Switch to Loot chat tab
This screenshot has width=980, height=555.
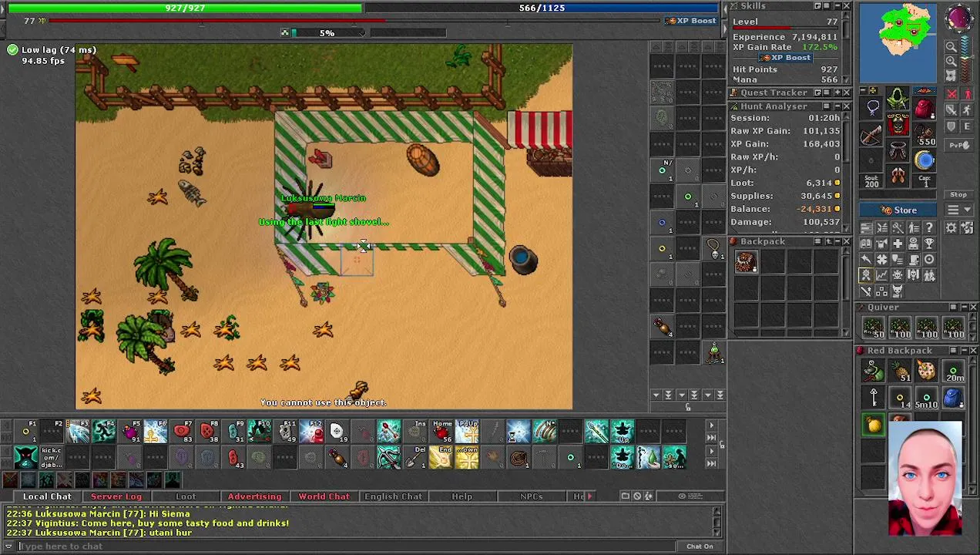coord(186,496)
